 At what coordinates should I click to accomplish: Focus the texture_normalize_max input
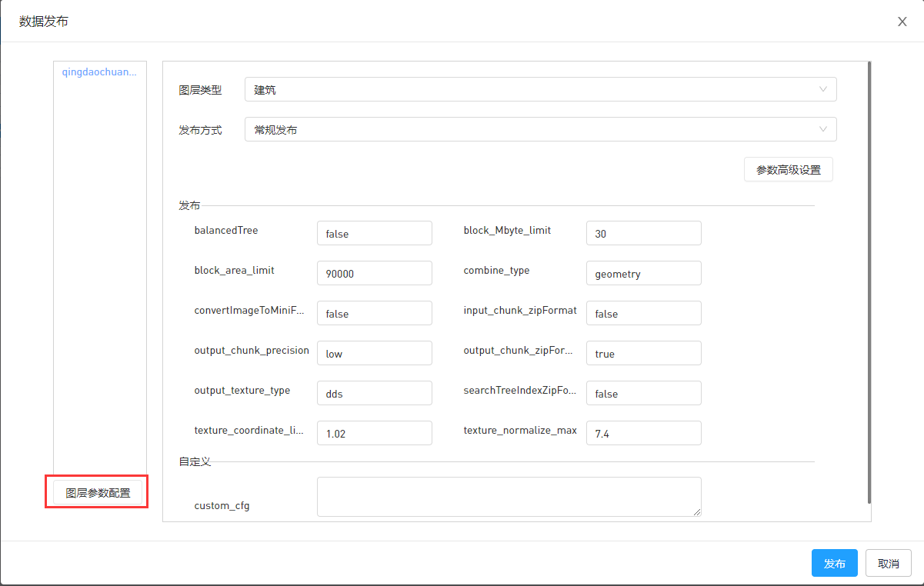(x=643, y=433)
